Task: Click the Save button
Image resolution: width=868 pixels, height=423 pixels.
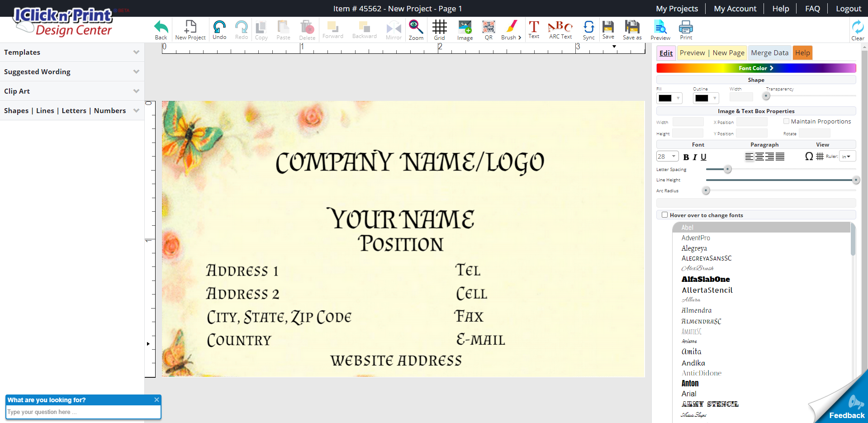Action: click(x=608, y=29)
